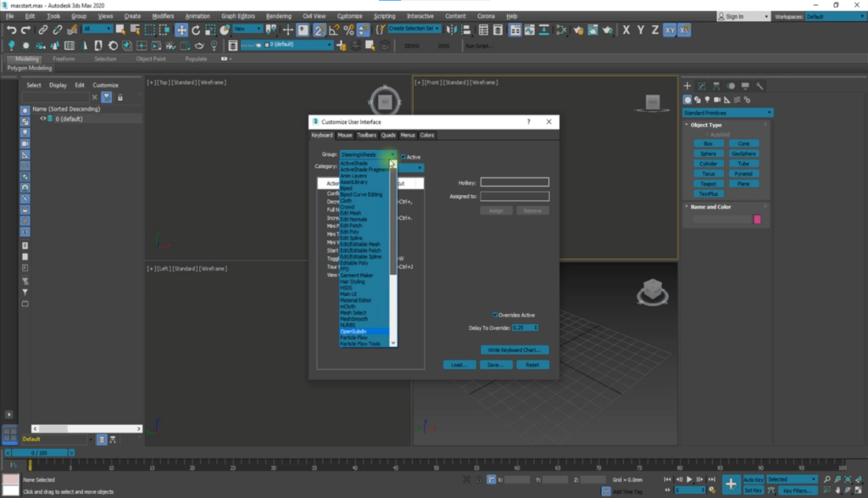The height and width of the screenshot is (498, 868).
Task: Open the Category dropdown arrow
Action: [420, 167]
